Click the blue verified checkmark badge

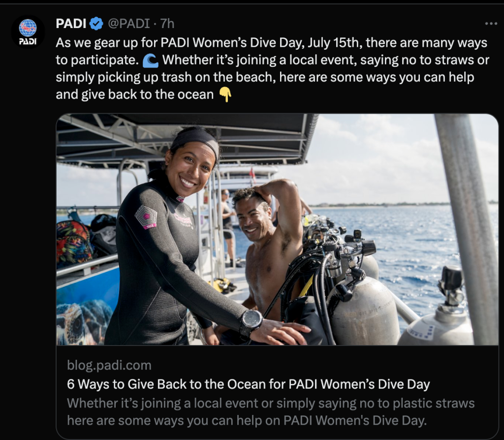[x=96, y=24]
